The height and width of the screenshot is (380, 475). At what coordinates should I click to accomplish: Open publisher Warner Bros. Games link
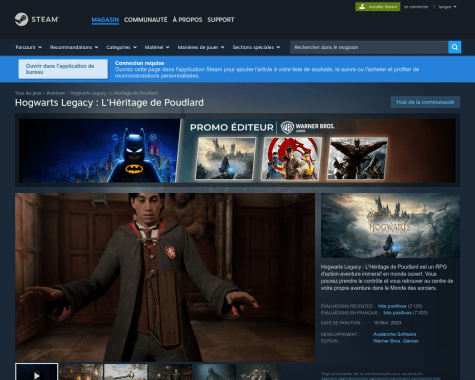[x=395, y=341]
